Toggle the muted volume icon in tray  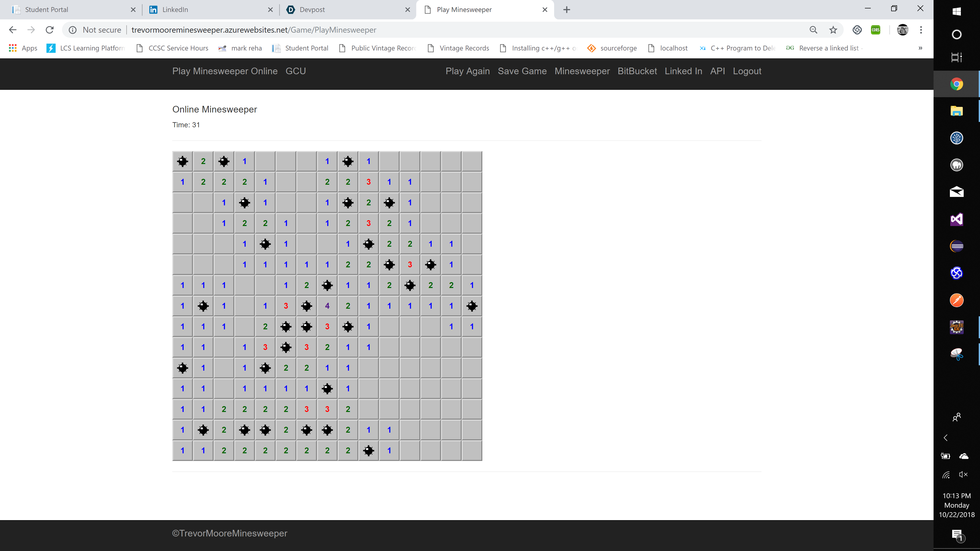[x=963, y=474]
